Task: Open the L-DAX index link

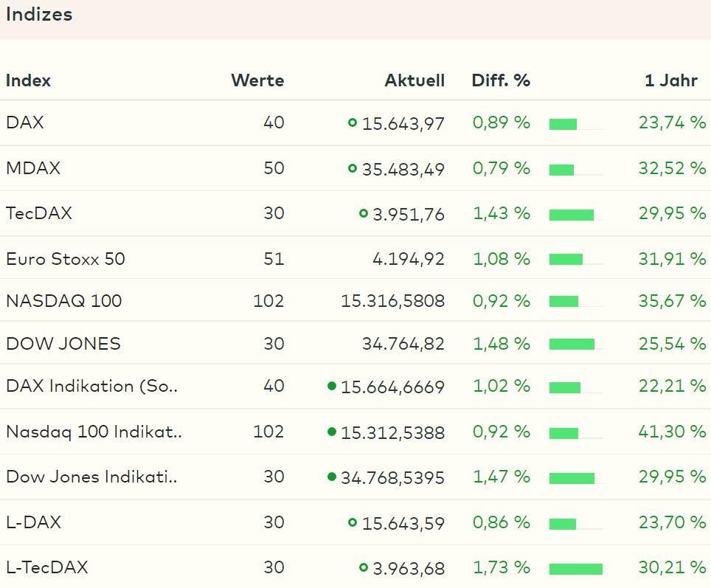Action: coord(33,522)
